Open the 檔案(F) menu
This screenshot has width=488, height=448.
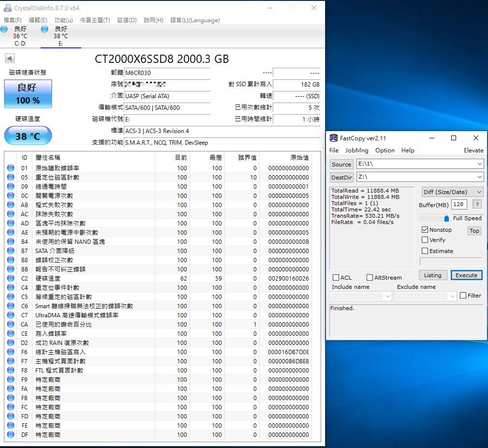pyautogui.click(x=13, y=20)
